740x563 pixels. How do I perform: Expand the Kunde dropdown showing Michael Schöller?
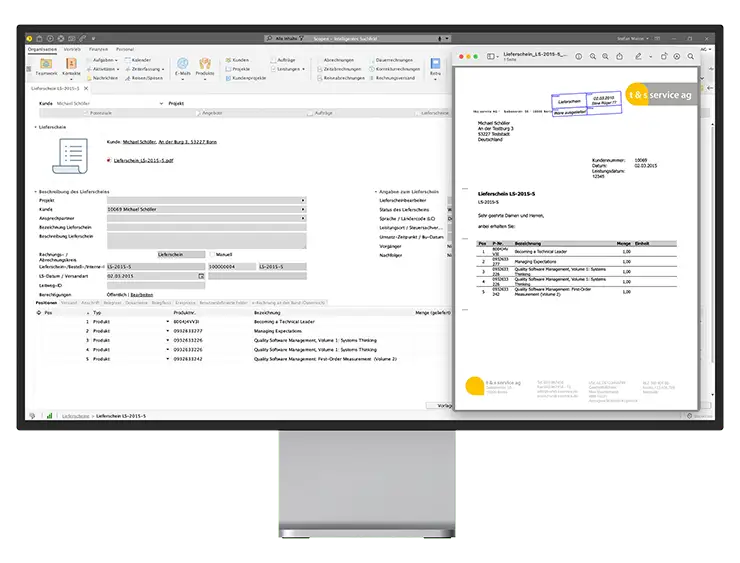pyautogui.click(x=302, y=208)
